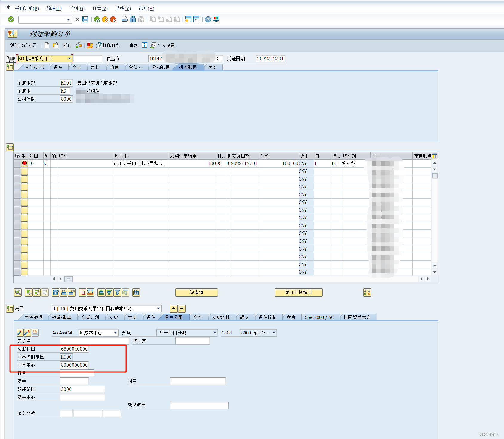Open the 项目 item selector dropdown
Viewport: 504px width, 439px height.
pyautogui.click(x=158, y=308)
